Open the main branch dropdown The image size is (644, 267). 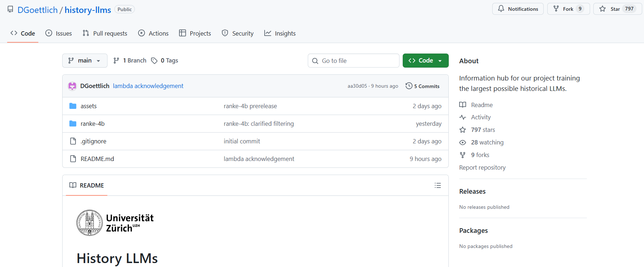click(85, 61)
